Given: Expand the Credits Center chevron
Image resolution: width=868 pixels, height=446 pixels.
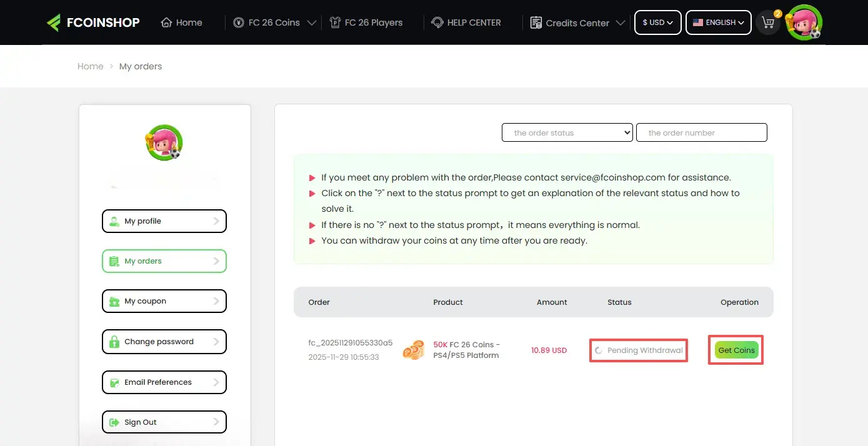Looking at the screenshot, I should click(x=620, y=23).
